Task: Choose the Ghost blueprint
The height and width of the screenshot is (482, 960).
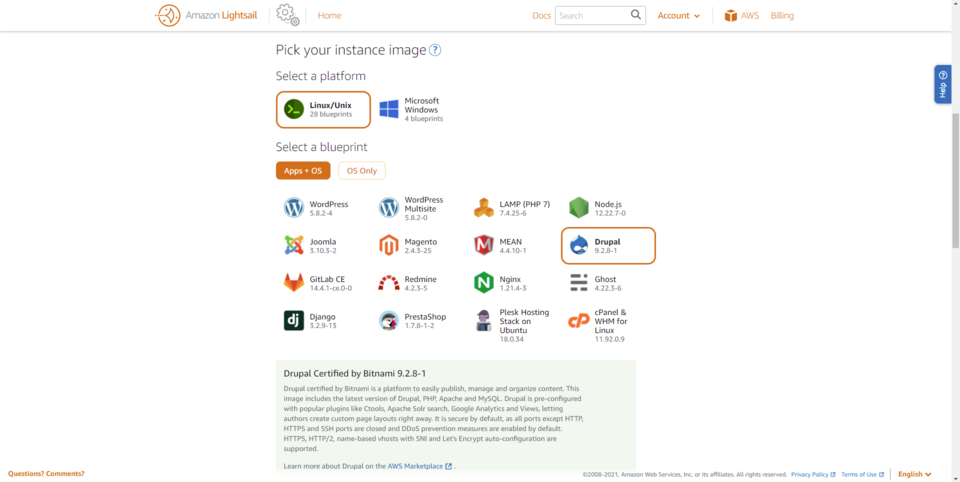Action: [608, 283]
